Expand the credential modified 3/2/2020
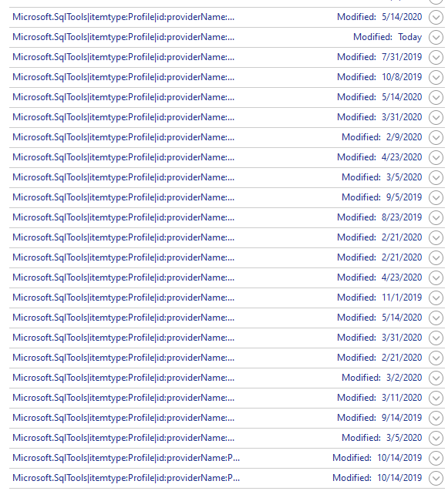The image size is (448, 491). 436,378
